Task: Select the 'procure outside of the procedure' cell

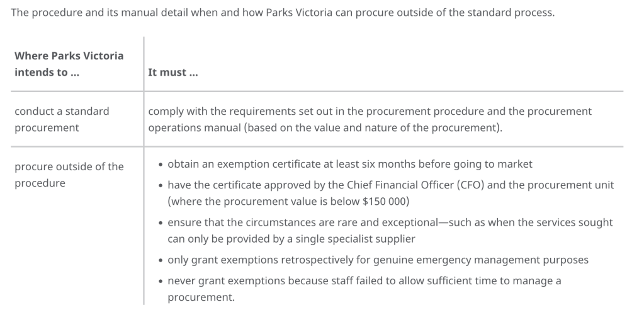Action: click(x=69, y=175)
